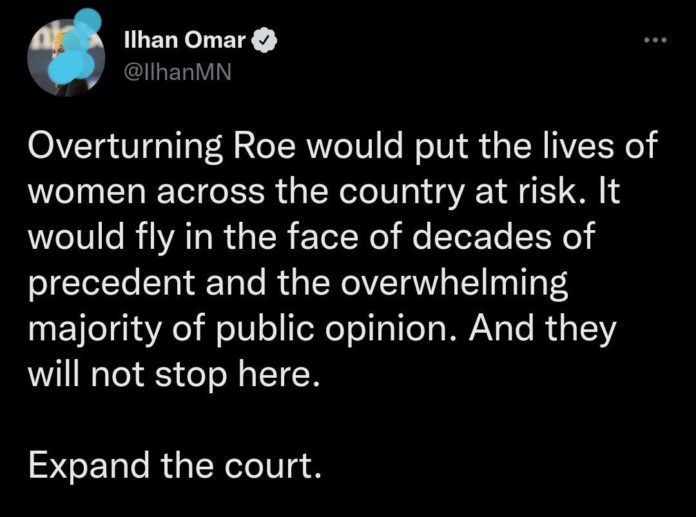This screenshot has height=517, width=696.
Task: Select the word 'precedent' in the tweet
Action: [111, 284]
